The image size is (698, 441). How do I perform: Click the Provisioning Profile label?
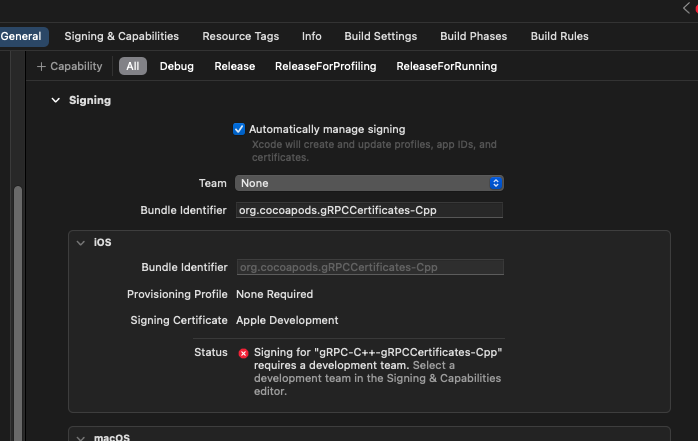(x=177, y=294)
